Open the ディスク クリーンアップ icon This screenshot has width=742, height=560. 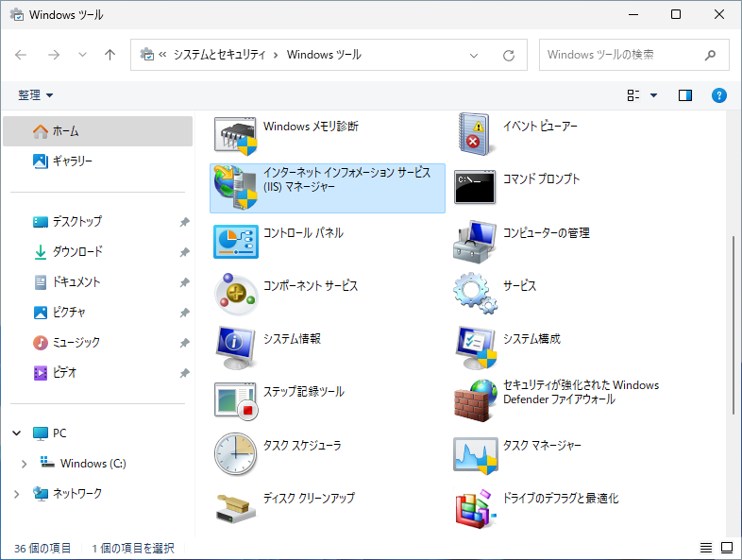pyautogui.click(x=235, y=508)
